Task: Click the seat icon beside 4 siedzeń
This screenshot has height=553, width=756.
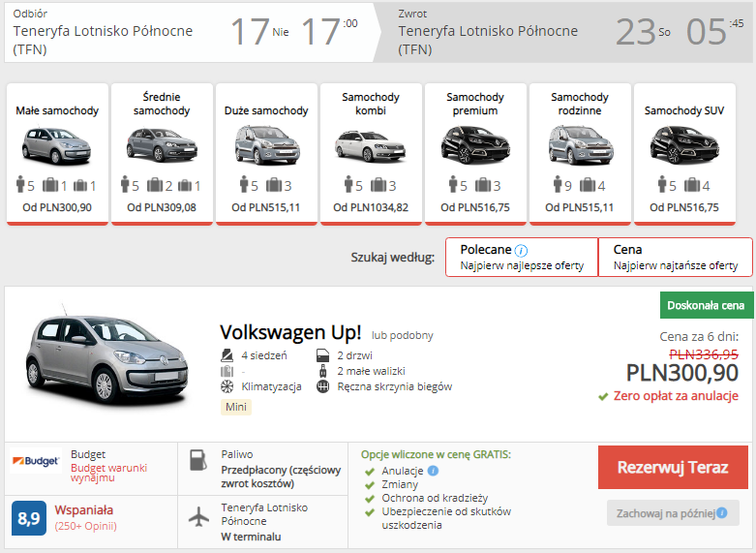Action: click(227, 355)
